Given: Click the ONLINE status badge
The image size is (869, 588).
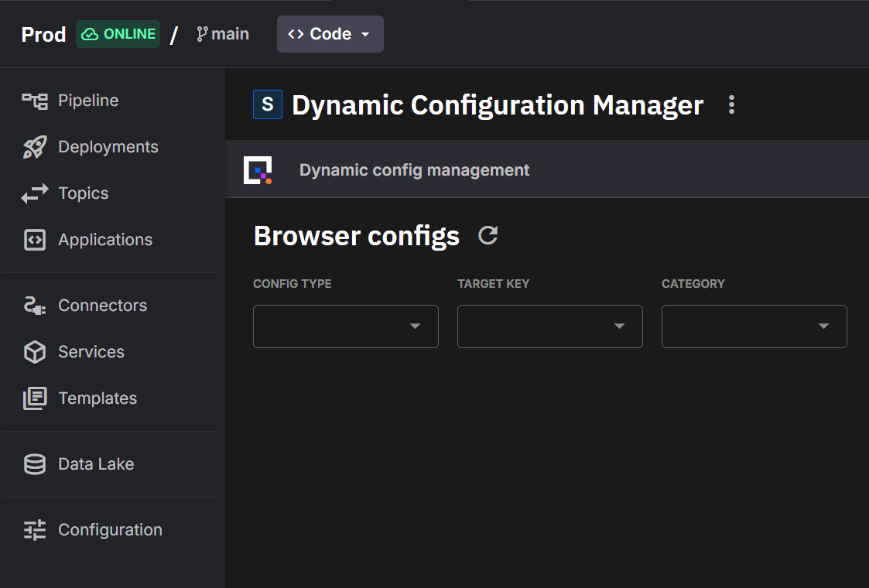Looking at the screenshot, I should [x=118, y=34].
